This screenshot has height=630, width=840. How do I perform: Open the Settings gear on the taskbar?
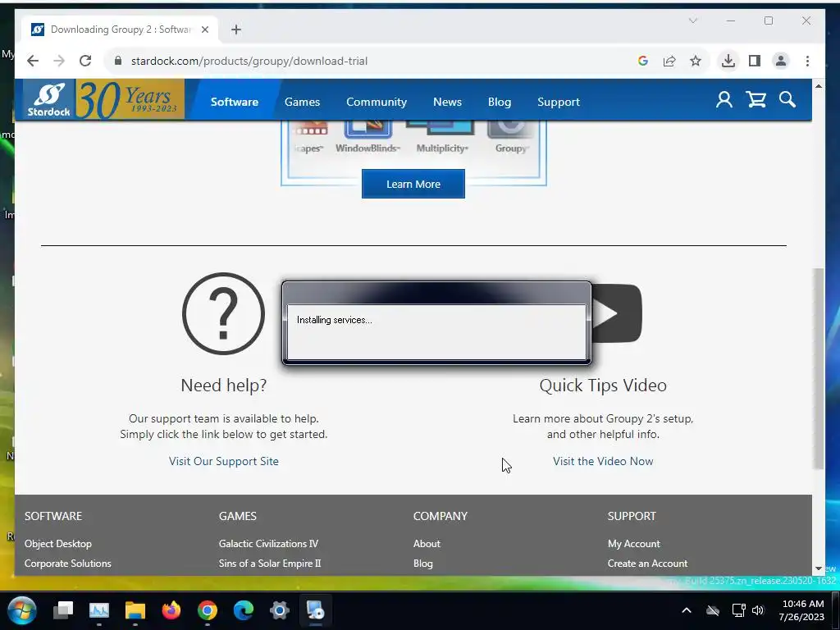(279, 610)
